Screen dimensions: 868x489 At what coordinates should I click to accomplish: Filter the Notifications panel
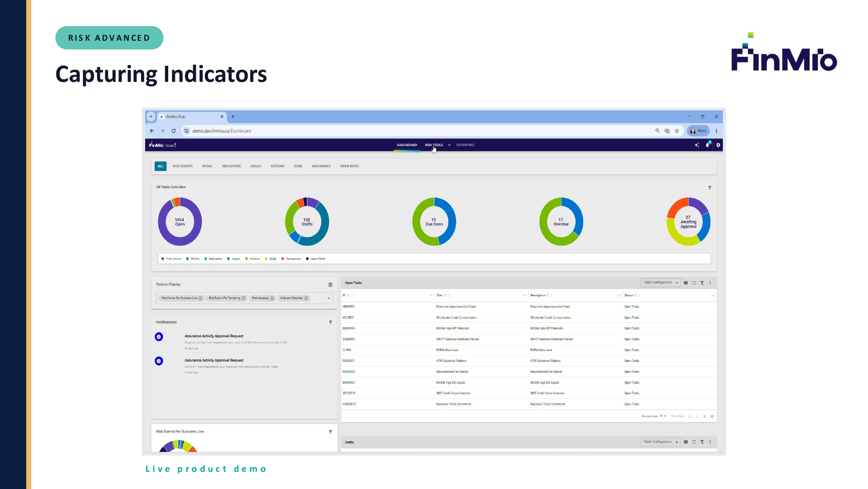click(330, 322)
